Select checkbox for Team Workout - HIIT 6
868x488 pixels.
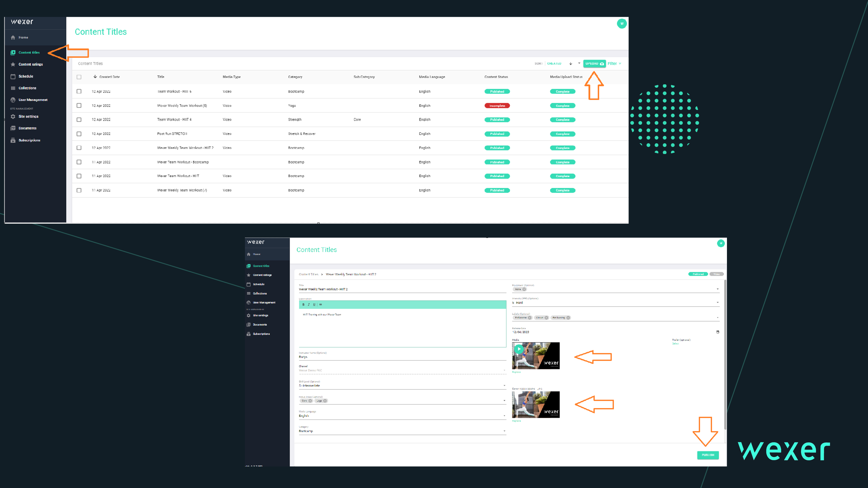coord(79,91)
